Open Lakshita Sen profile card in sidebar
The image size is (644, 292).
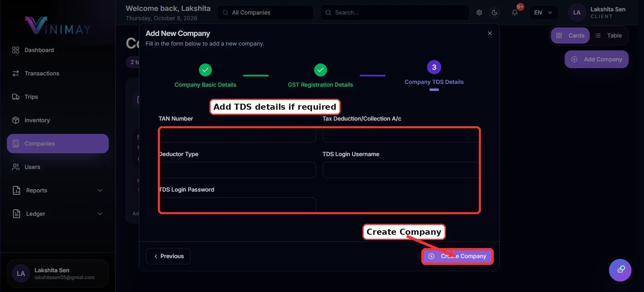click(58, 273)
